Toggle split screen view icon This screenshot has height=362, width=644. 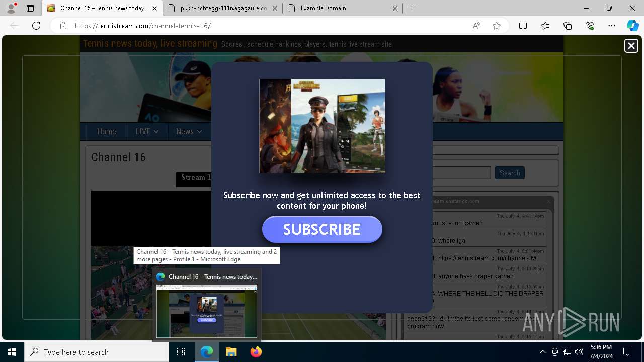tap(523, 26)
